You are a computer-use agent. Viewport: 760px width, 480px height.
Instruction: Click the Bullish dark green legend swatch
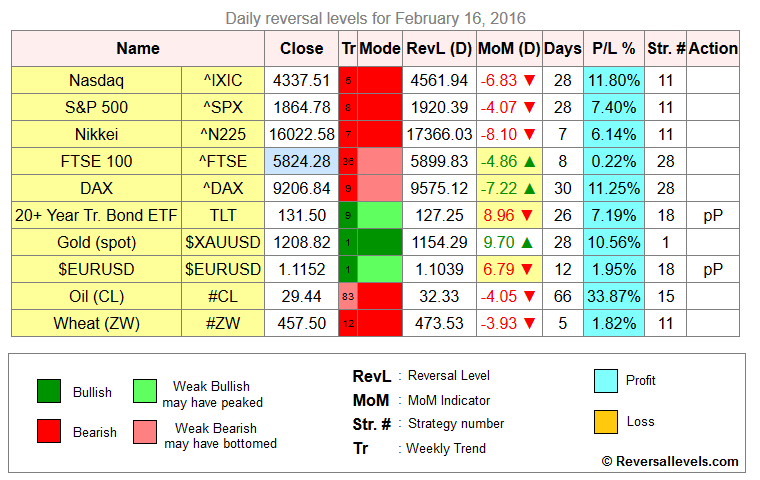tap(48, 392)
